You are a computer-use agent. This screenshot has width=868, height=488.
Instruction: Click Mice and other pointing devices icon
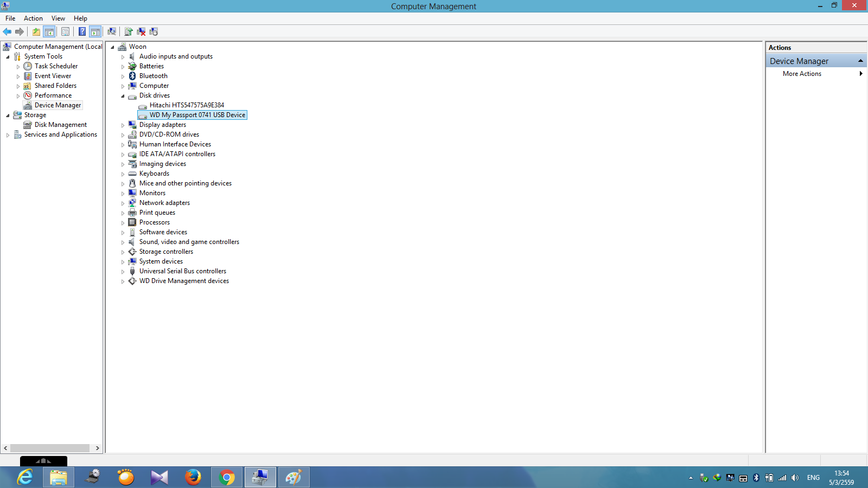pos(132,183)
